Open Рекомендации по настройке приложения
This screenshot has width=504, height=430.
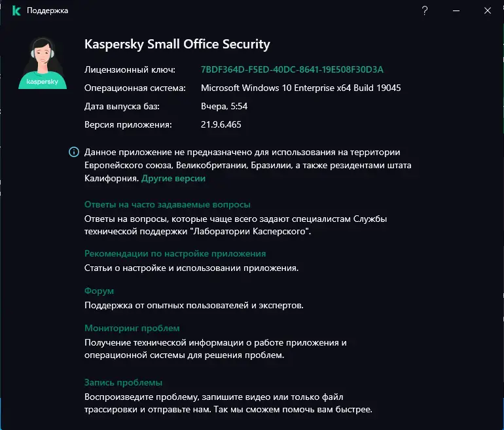tap(175, 253)
